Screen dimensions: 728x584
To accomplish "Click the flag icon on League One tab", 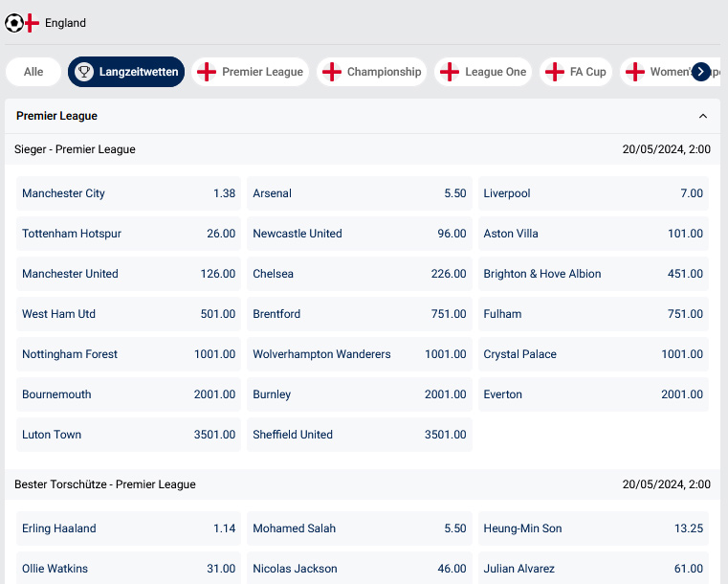I will [x=450, y=72].
